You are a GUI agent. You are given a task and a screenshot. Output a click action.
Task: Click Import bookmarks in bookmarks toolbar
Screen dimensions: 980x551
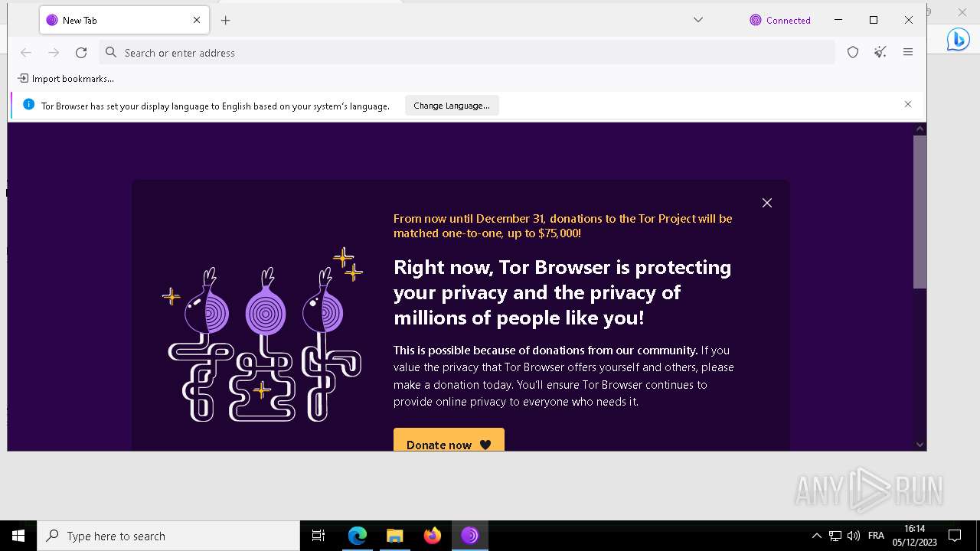click(x=66, y=78)
